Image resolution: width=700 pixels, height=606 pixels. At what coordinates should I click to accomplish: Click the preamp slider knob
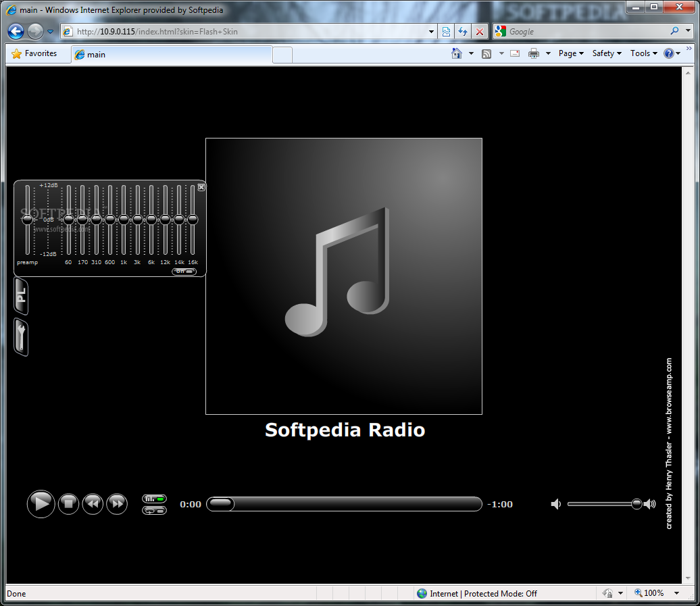click(x=28, y=219)
